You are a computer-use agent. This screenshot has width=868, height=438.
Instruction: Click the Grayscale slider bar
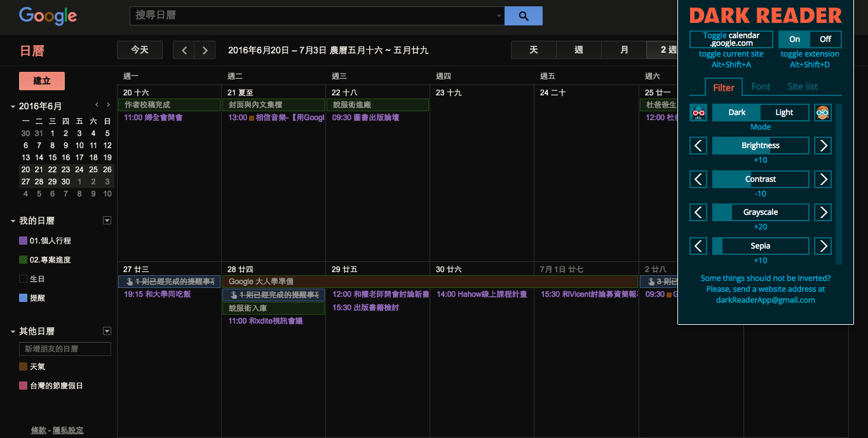tap(761, 212)
